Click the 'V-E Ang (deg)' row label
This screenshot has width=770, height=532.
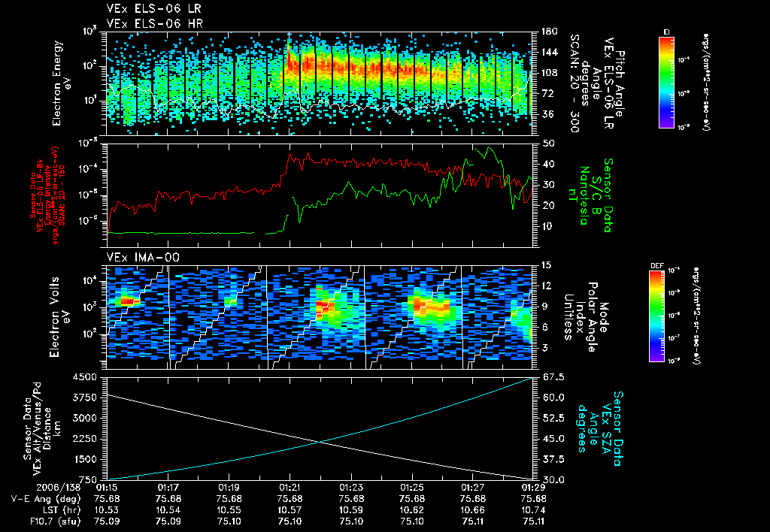pyautogui.click(x=45, y=499)
